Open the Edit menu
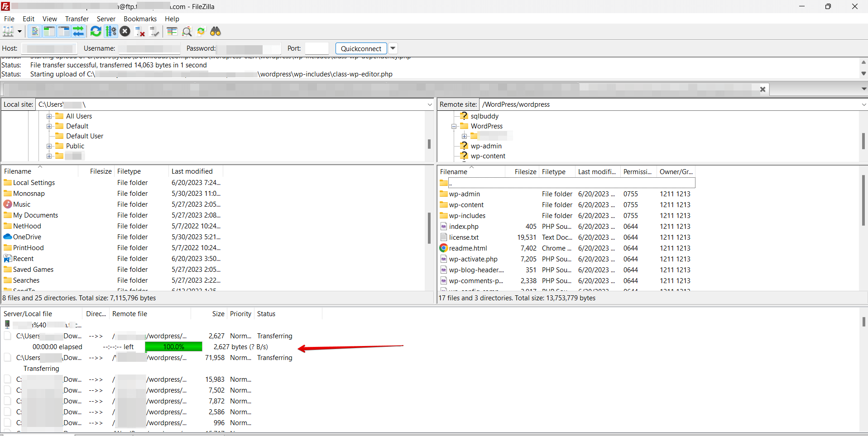Screen dimensions: 868x436 point(29,19)
